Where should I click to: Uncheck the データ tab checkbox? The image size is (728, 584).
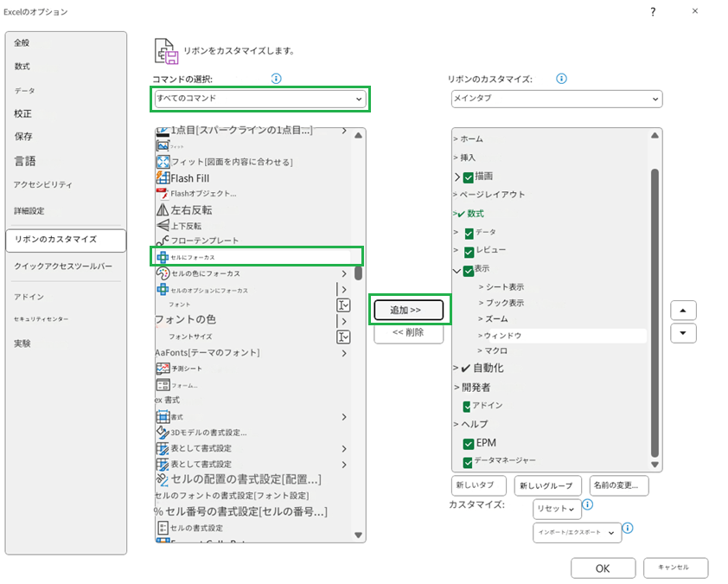[x=469, y=234]
